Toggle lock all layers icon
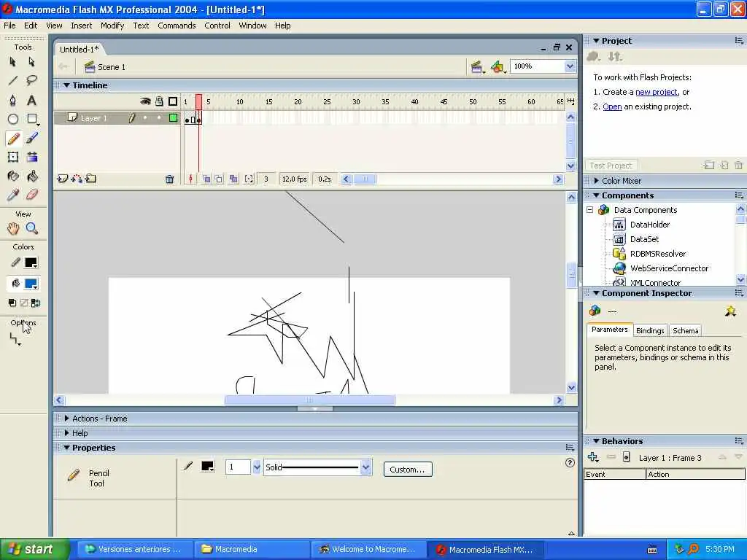747x560 pixels. click(159, 101)
